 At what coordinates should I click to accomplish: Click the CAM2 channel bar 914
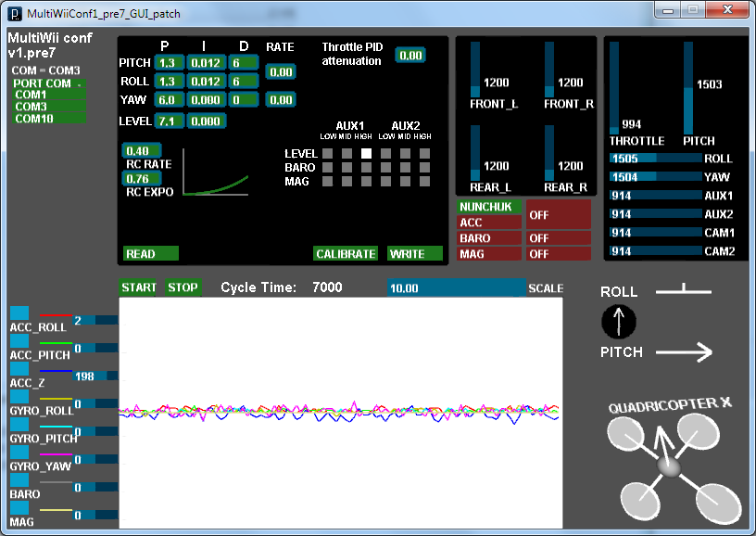[656, 251]
